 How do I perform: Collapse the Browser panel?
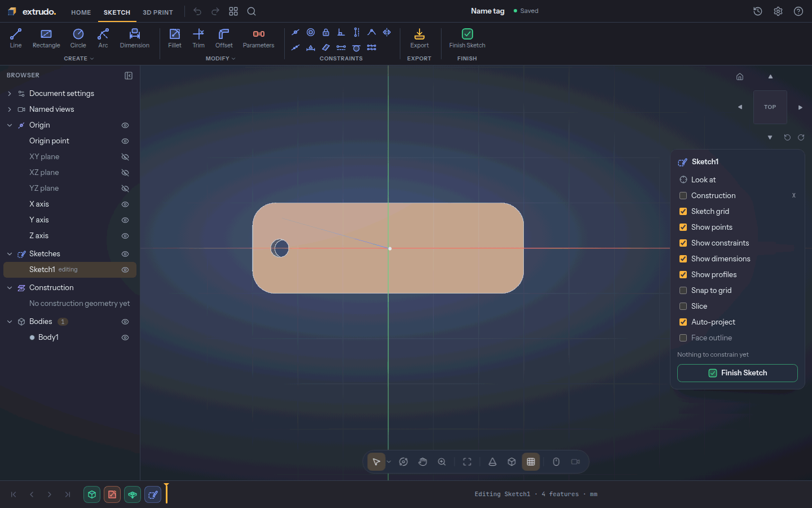129,76
